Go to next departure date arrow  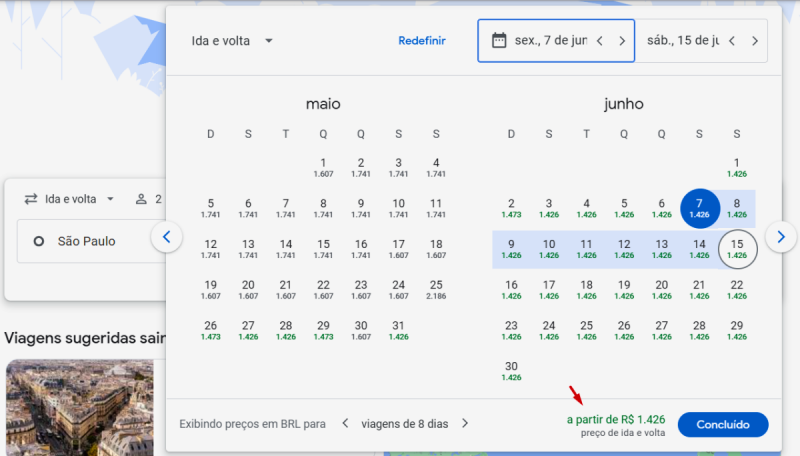point(622,41)
